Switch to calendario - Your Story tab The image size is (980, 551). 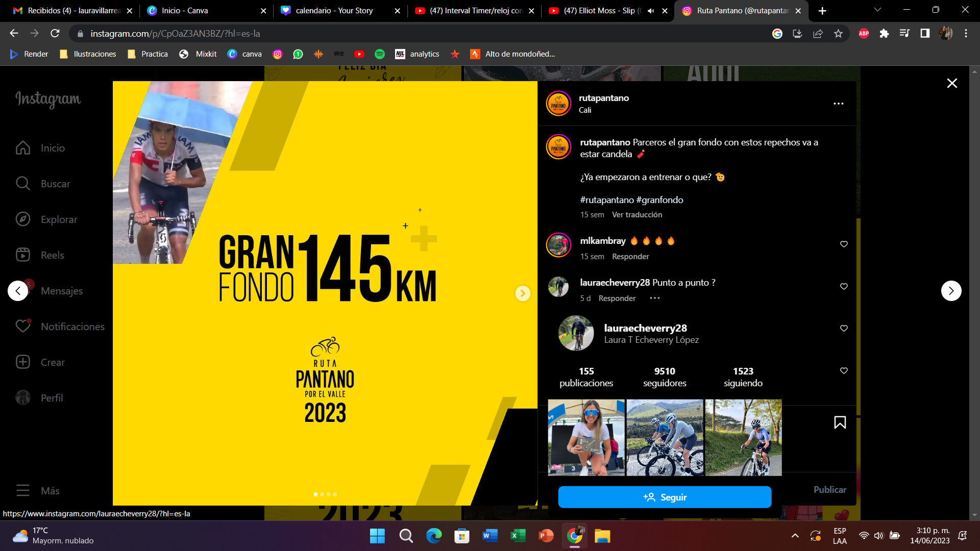pos(334,11)
